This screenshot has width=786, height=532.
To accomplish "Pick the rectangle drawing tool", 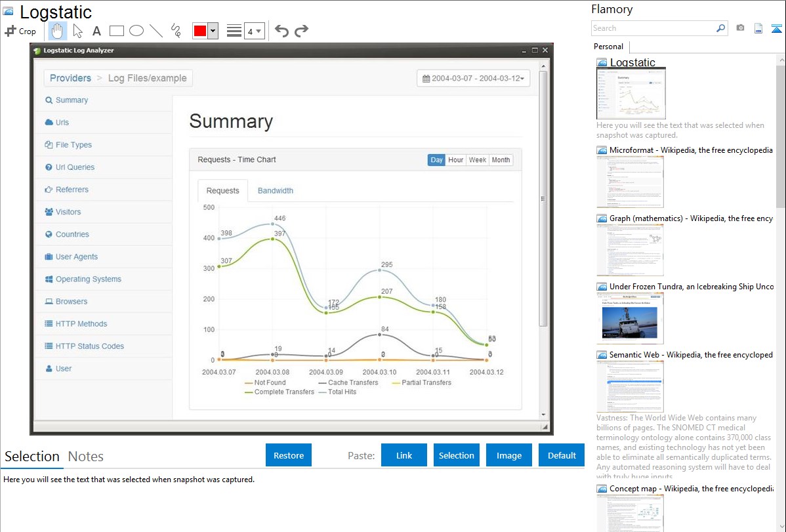I will tap(116, 31).
